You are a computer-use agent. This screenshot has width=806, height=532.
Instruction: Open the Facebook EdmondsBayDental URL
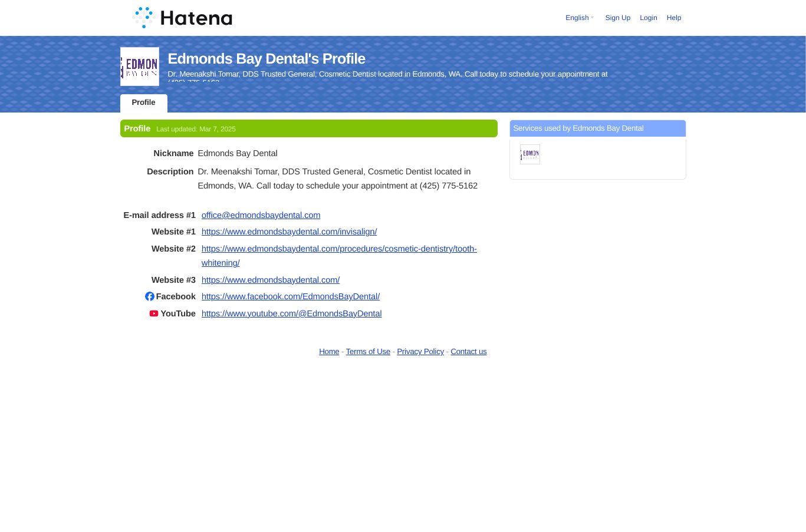coord(290,296)
